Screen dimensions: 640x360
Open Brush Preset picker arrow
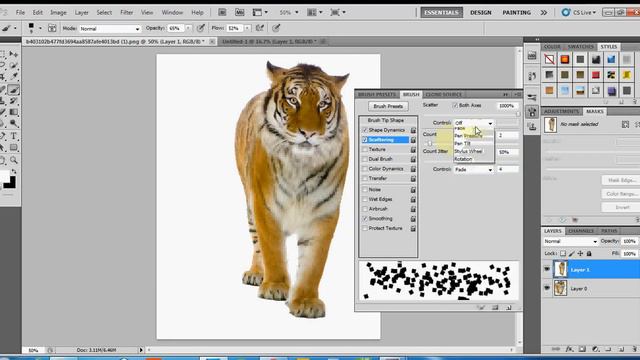[x=40, y=28]
